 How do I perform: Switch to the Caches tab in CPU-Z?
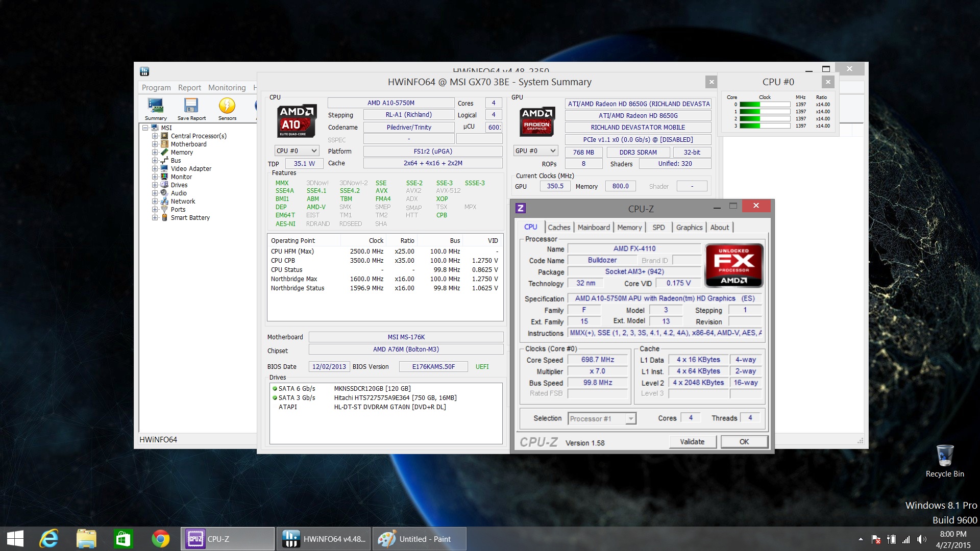(559, 228)
